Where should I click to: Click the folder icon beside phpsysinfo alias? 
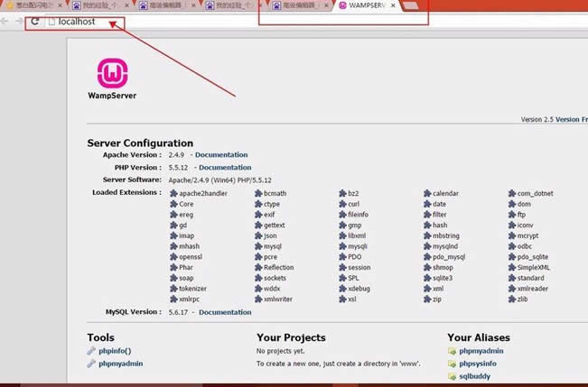(x=452, y=364)
